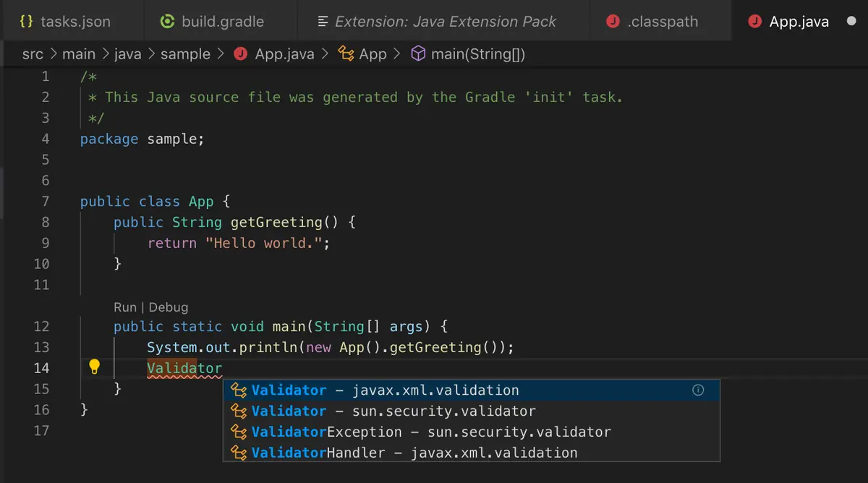Click the class icon beside App breadcrumb
Viewport: 868px width, 483px height.
pos(346,54)
